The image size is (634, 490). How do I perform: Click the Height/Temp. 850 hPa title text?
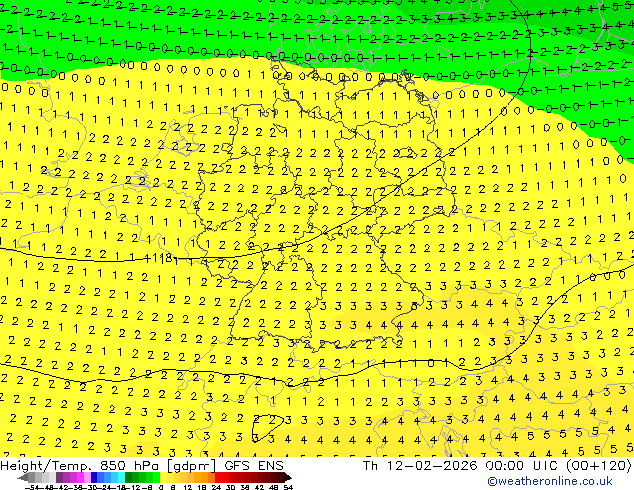81,466
